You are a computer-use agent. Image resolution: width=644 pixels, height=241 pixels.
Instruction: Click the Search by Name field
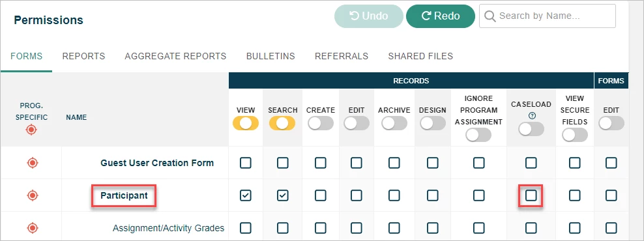point(548,16)
